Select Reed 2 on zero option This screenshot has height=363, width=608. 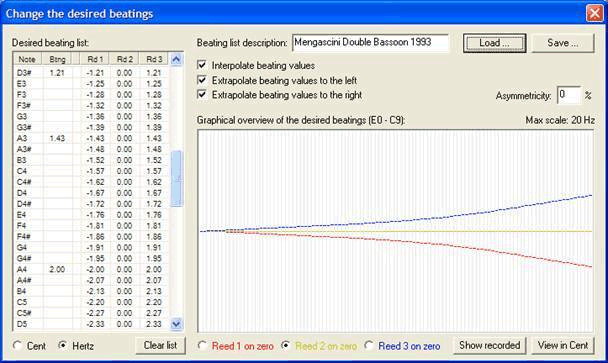tap(286, 345)
